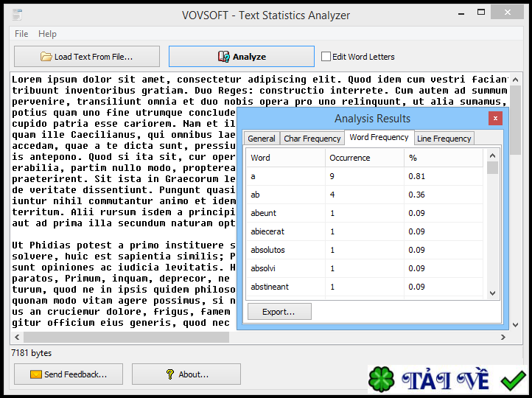The width and height of the screenshot is (532, 398).
Task: Click the Send Feedback button
Action: point(69,374)
